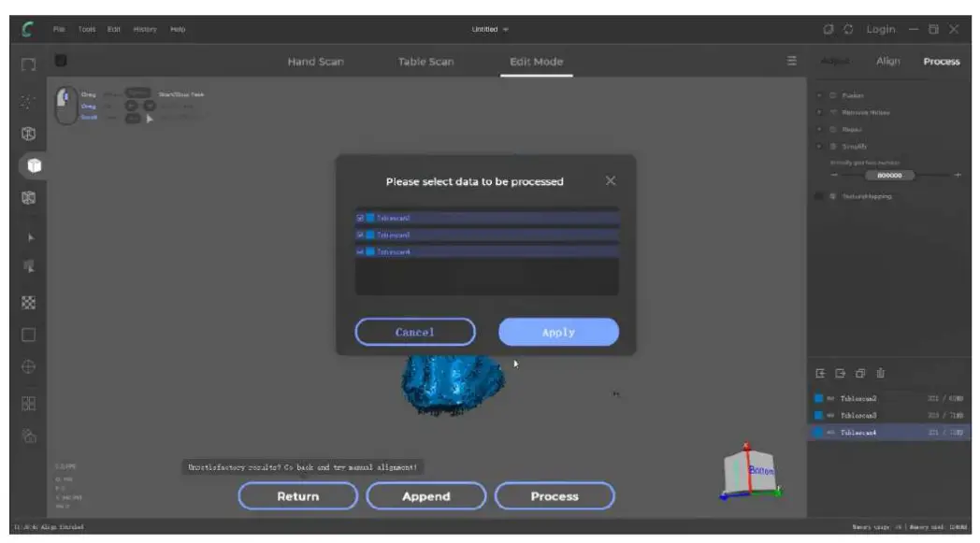980x543 pixels.
Task: Close the 'Please select data' dialog
Action: 611,180
